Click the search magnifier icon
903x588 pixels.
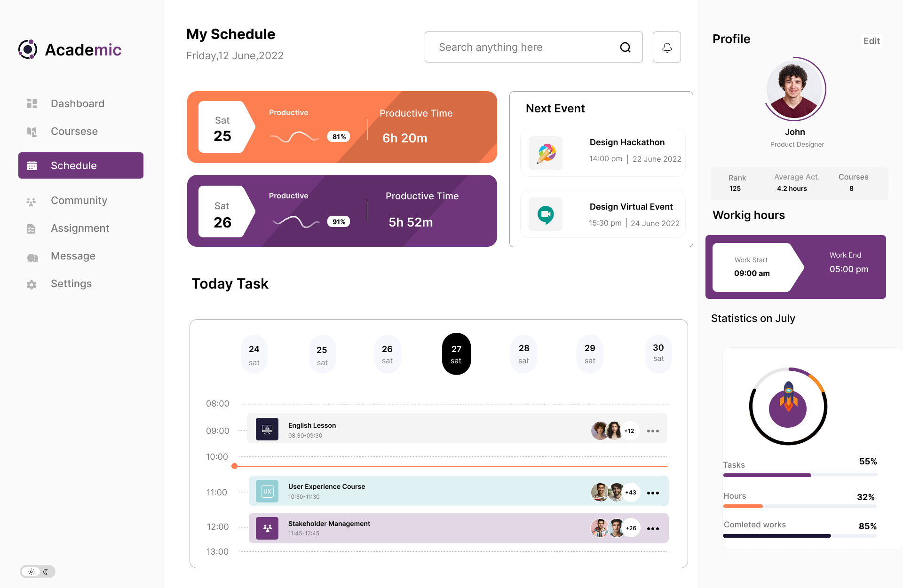pyautogui.click(x=625, y=47)
